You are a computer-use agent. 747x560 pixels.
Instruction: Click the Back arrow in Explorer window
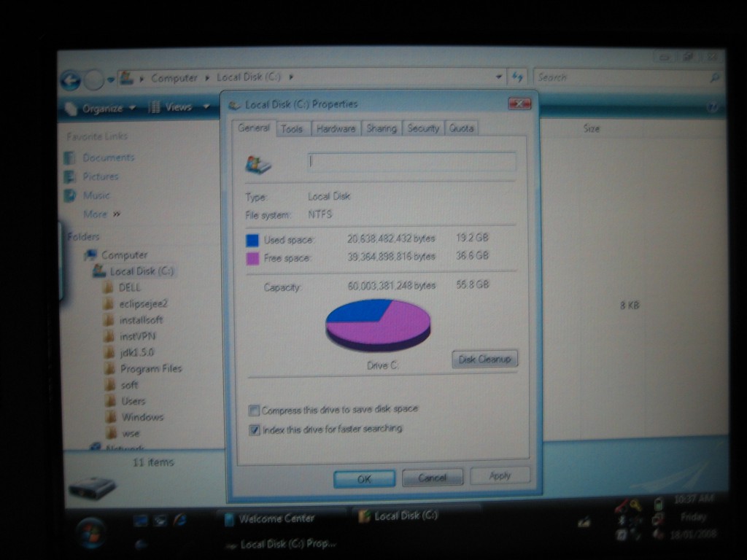[71, 80]
